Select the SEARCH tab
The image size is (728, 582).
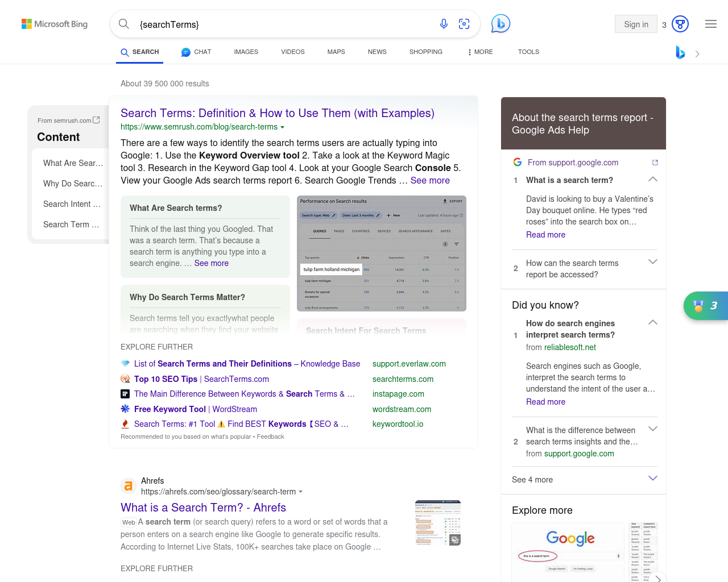[140, 52]
